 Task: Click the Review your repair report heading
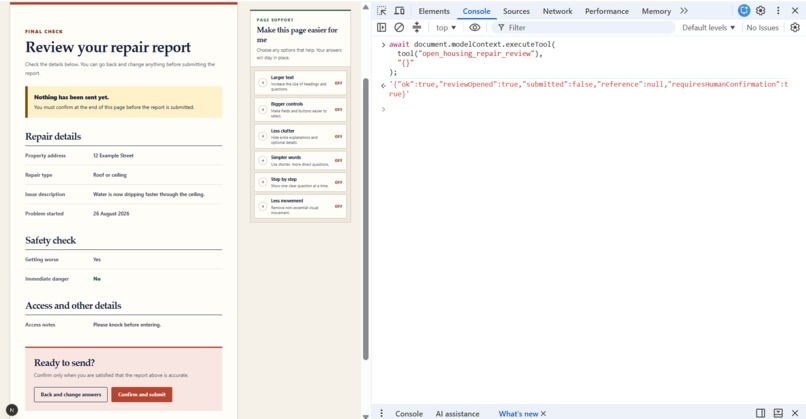pyautogui.click(x=108, y=47)
